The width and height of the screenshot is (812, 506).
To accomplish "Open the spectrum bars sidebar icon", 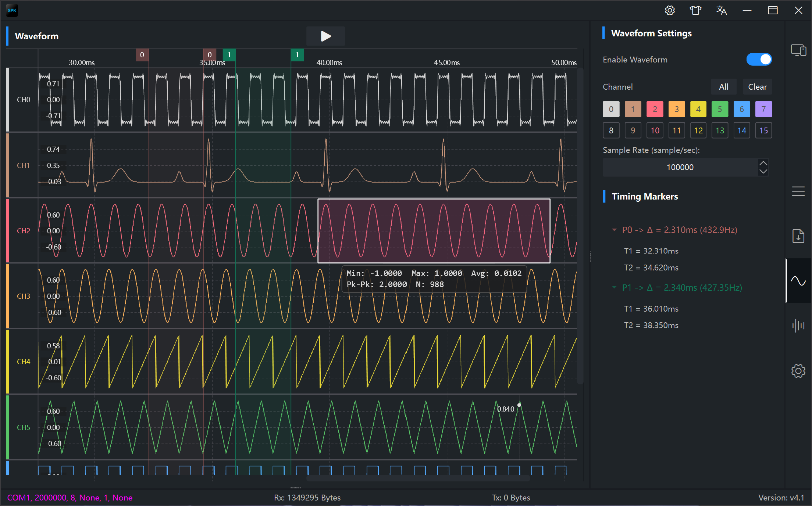I will 798,326.
